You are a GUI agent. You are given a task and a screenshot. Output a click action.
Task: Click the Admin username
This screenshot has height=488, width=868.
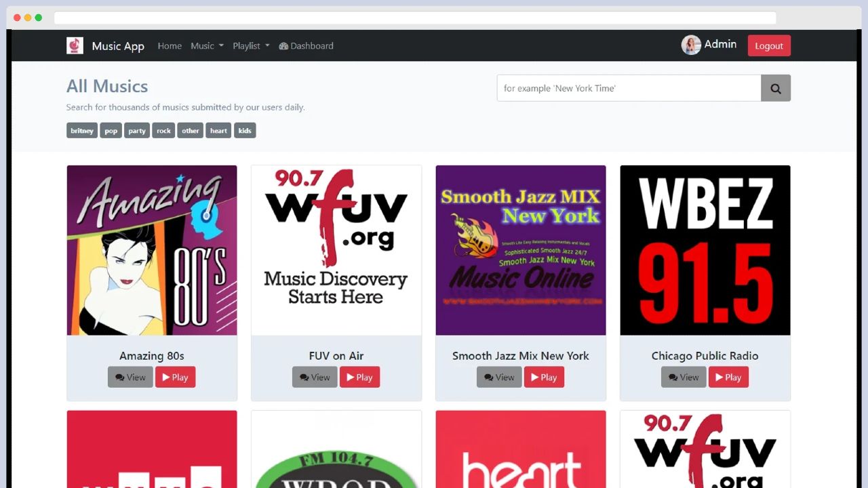click(x=720, y=44)
